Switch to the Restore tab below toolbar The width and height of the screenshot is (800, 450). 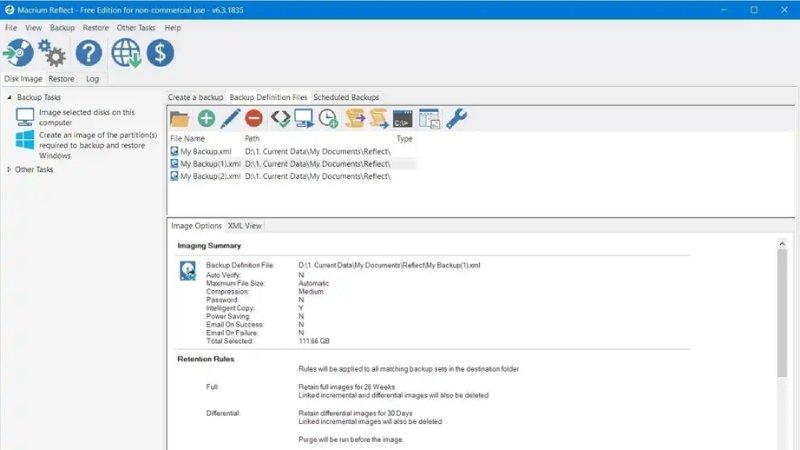pos(61,79)
